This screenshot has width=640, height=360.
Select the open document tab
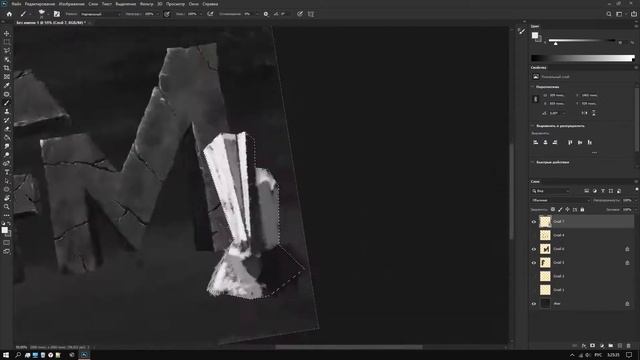click(51, 23)
